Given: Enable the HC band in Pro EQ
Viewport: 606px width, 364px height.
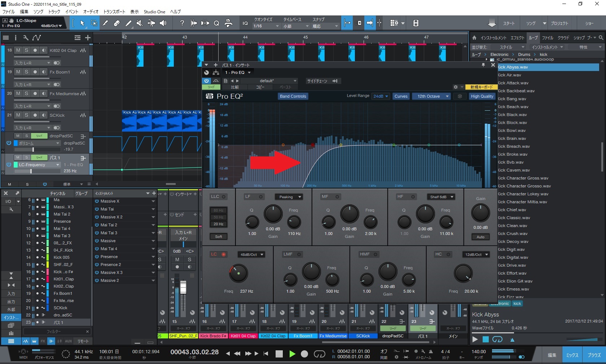Looking at the screenshot, I should pos(448,254).
